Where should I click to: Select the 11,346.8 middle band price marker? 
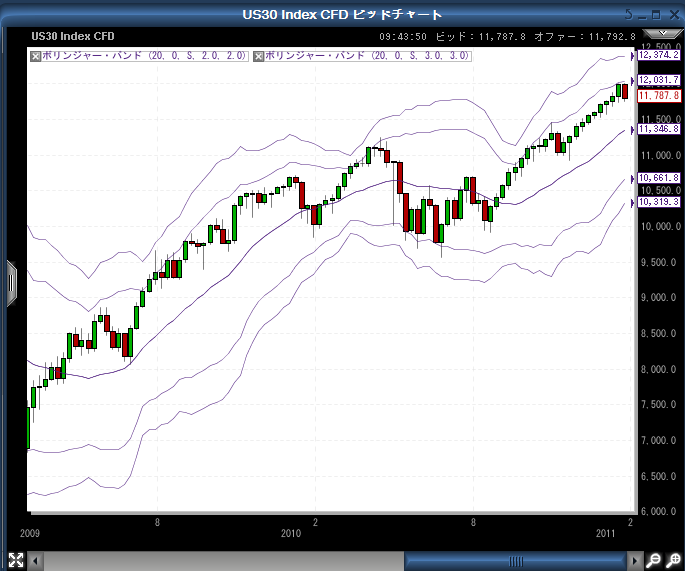(658, 129)
